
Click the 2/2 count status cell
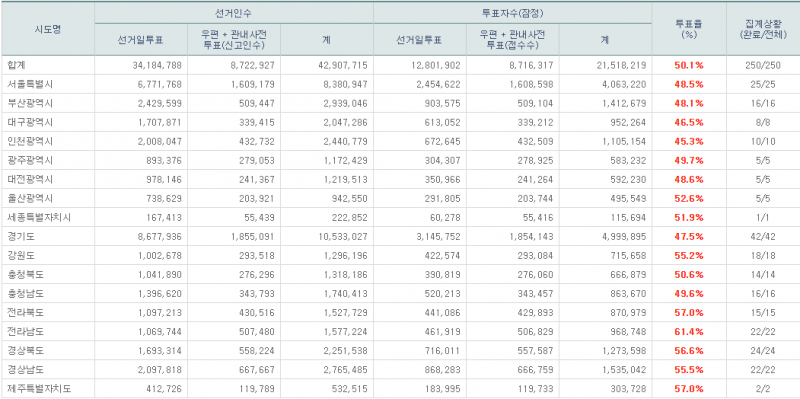coord(763,389)
